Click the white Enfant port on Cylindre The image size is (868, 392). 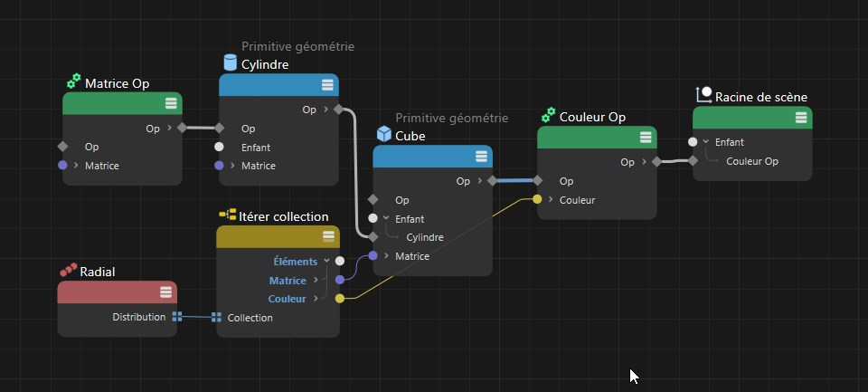[219, 147]
